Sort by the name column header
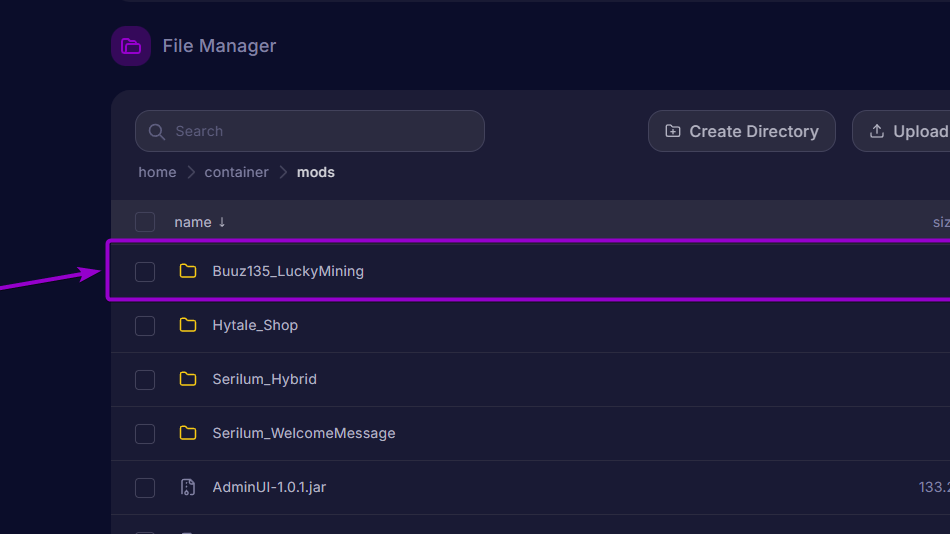 click(x=200, y=222)
